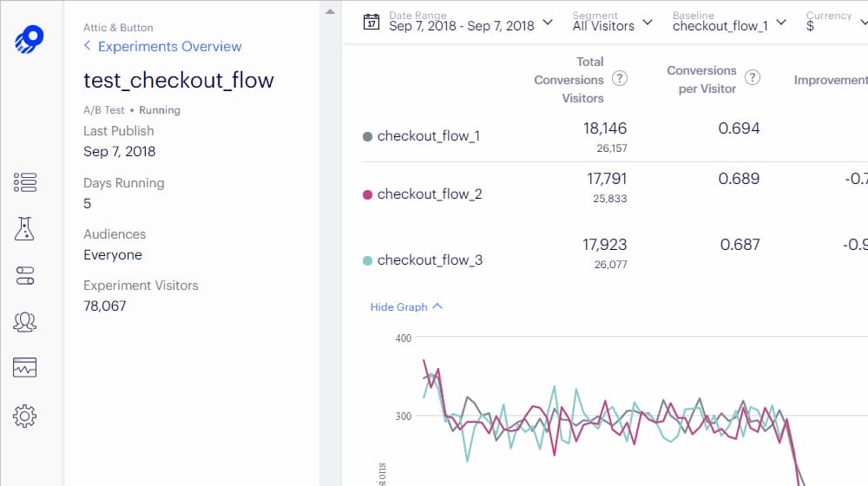The height and width of the screenshot is (486, 868).
Task: Go back to Experiments Overview
Action: pos(169,47)
